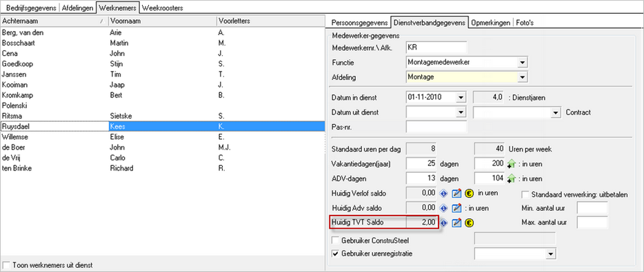This screenshot has width=644, height=272.
Task: Select employee Bosschaart
Action: pos(162,43)
